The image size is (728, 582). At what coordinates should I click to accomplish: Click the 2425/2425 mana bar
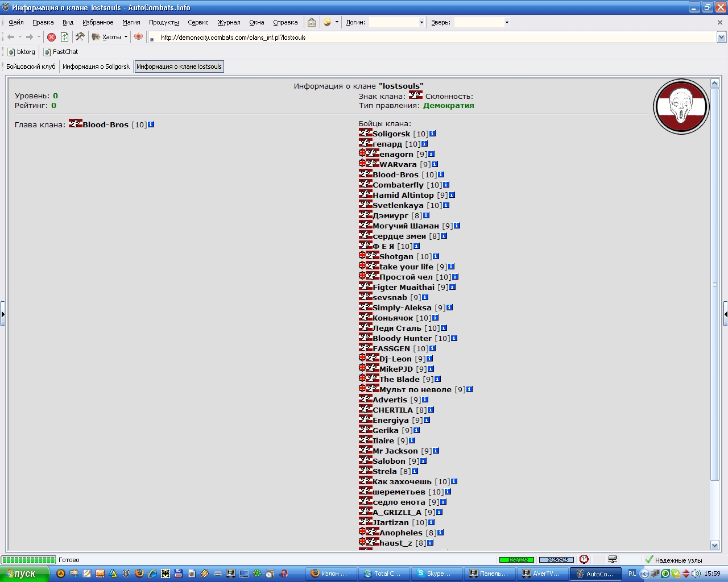coord(556,560)
